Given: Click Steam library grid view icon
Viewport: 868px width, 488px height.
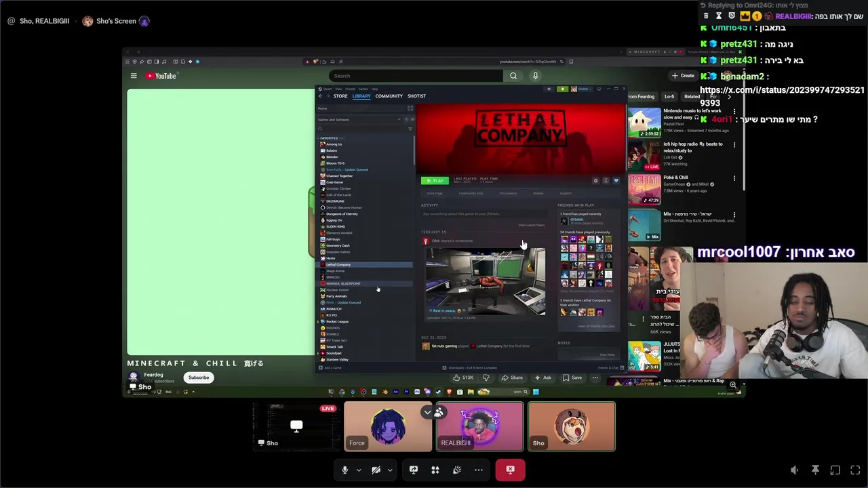Looking at the screenshot, I should (x=410, y=108).
